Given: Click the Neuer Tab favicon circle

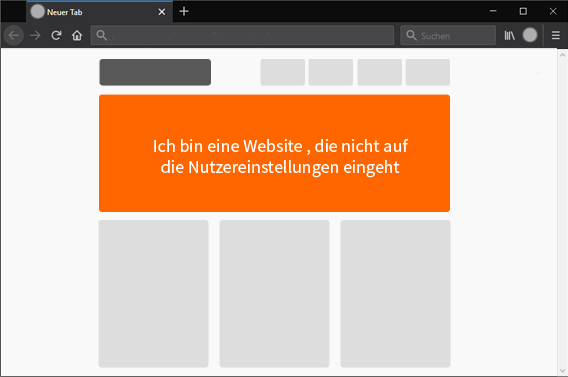Looking at the screenshot, I should click(37, 12).
